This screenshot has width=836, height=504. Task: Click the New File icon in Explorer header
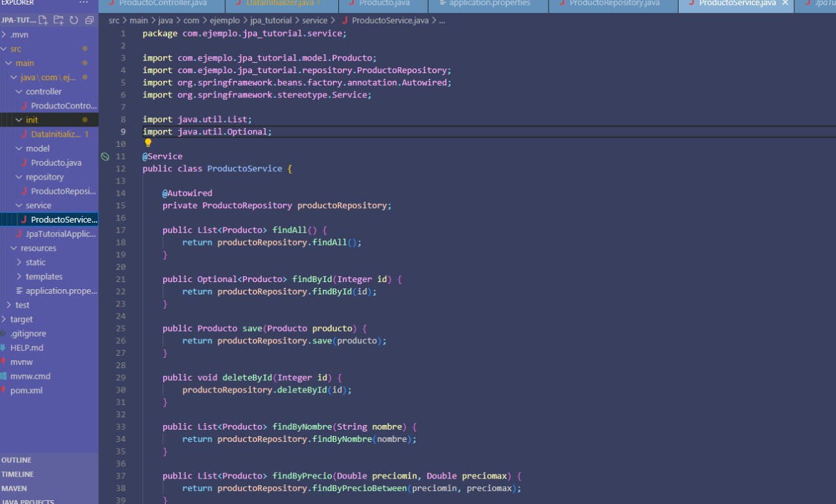pos(44,20)
